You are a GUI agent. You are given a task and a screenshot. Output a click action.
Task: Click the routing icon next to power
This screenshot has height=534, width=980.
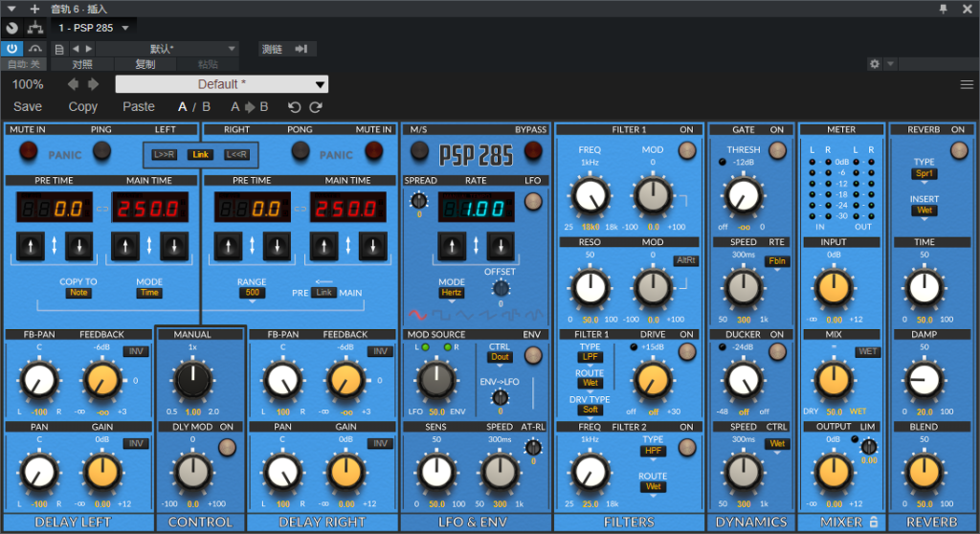pos(35,28)
